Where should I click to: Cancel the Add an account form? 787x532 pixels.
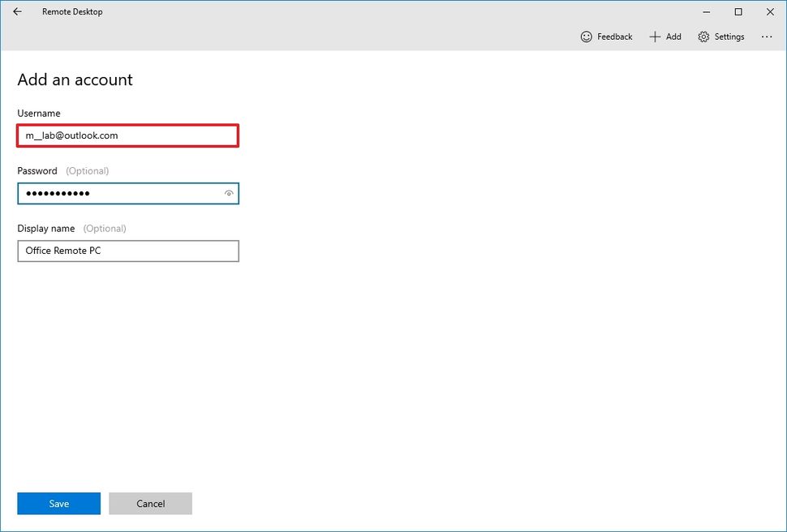coord(150,503)
